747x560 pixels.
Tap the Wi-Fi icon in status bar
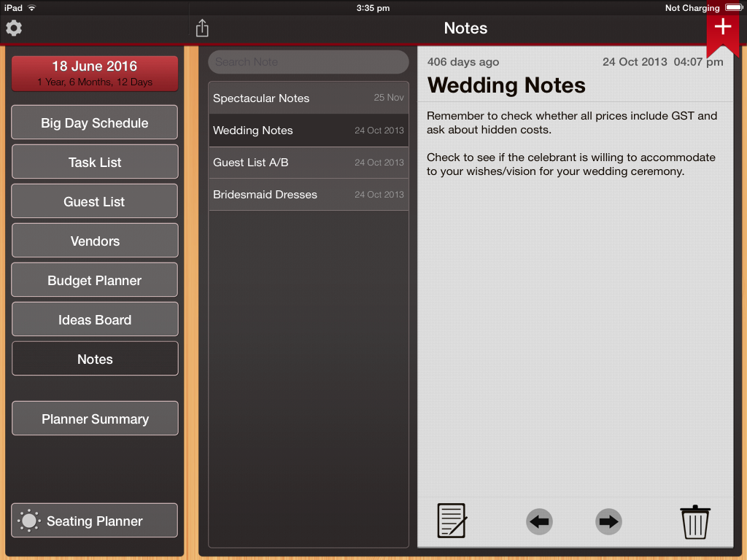pyautogui.click(x=32, y=7)
